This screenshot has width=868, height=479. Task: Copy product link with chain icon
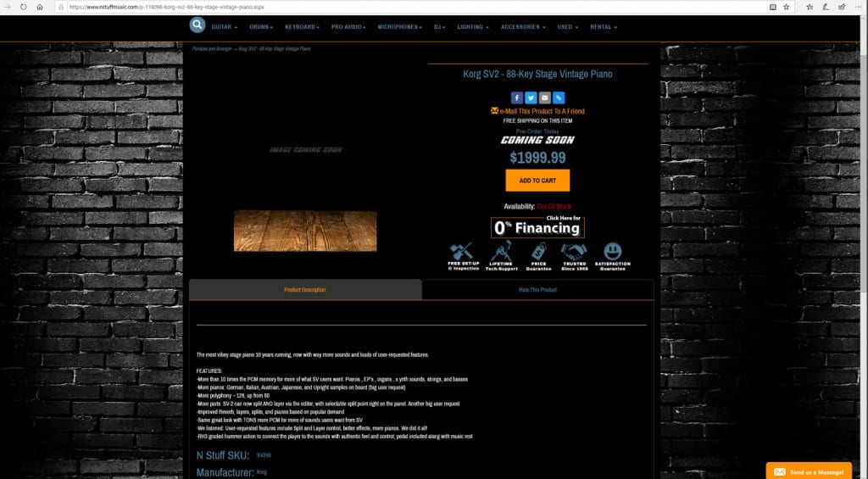tap(559, 98)
